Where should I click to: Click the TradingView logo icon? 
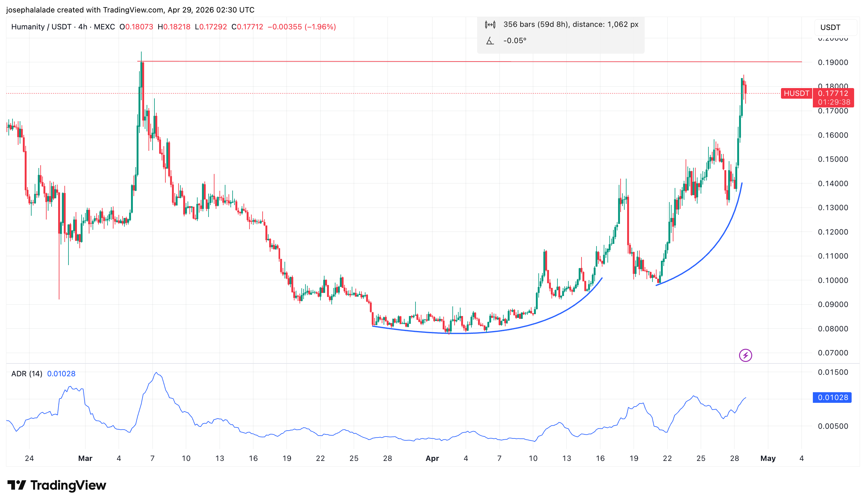(17, 485)
